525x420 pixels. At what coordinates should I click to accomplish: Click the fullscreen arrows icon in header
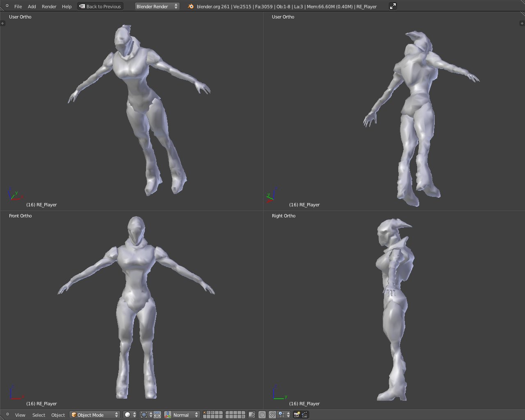pos(393,6)
